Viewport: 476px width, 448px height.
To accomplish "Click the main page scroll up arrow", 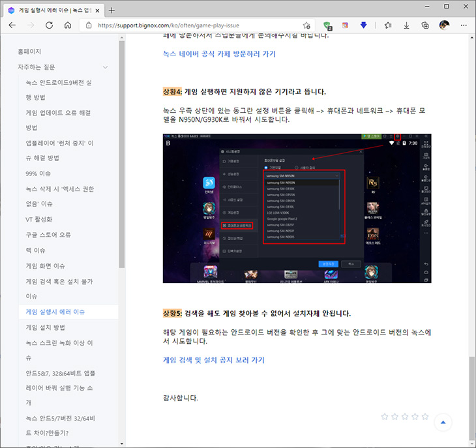I will [x=471, y=38].
